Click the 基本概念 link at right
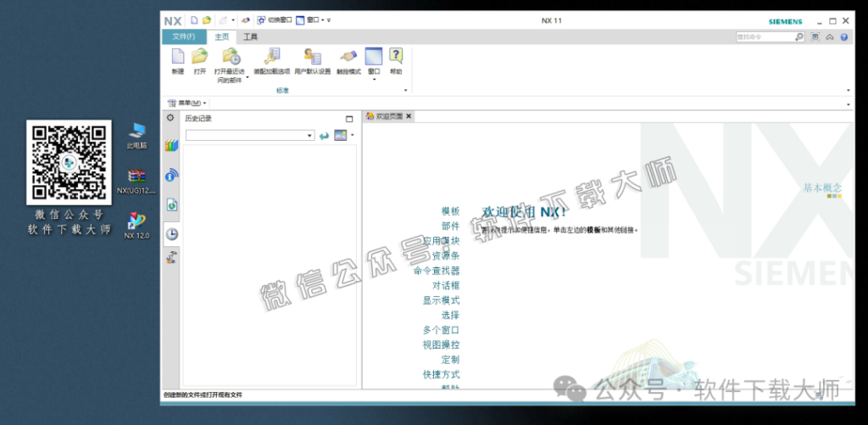The image size is (868, 425). click(x=822, y=187)
